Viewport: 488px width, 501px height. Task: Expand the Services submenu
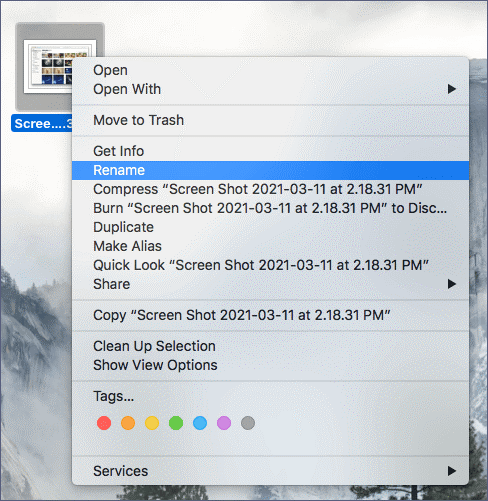270,471
